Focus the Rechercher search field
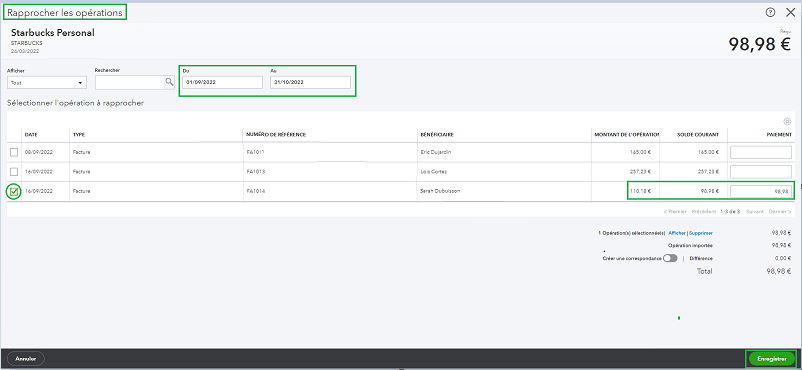The image size is (802, 370). 130,82
